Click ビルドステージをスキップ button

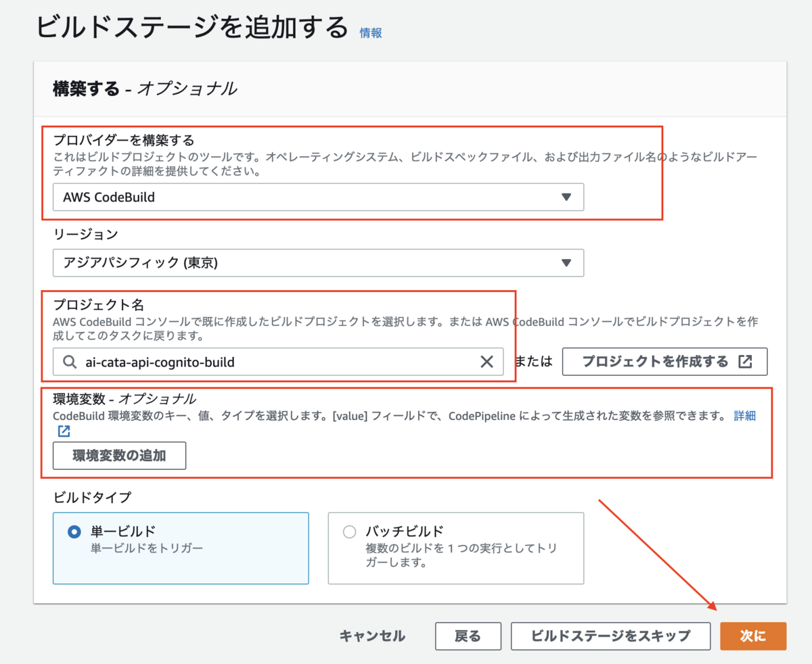[610, 636]
